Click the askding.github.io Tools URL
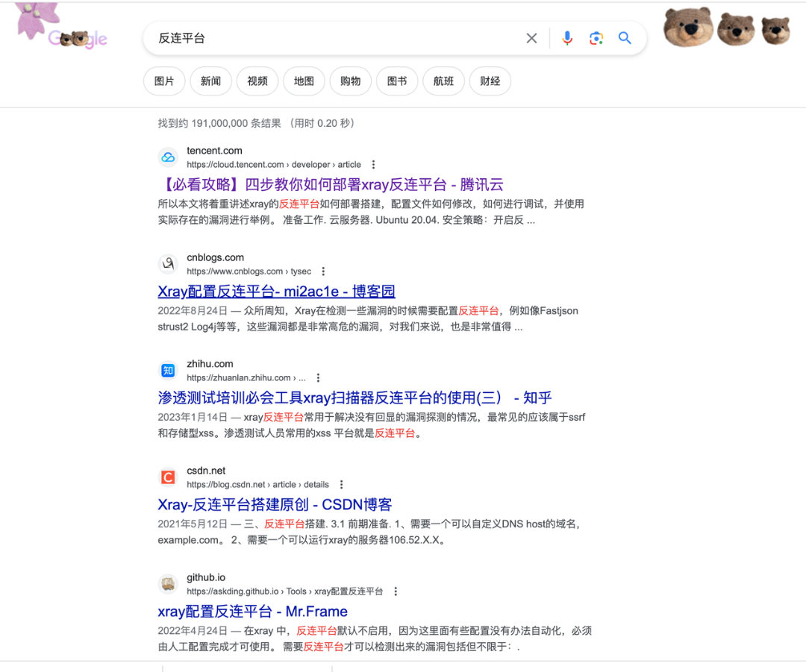 [285, 591]
